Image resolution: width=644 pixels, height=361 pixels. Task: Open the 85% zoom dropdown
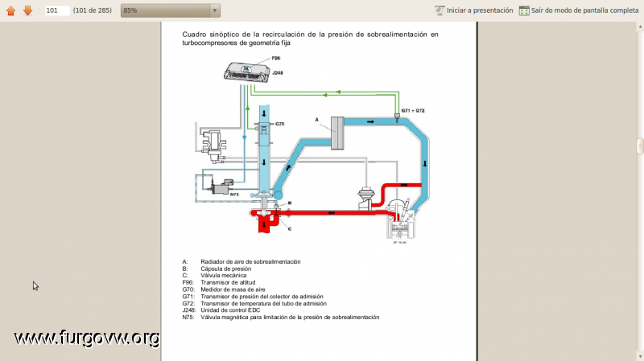click(x=171, y=10)
